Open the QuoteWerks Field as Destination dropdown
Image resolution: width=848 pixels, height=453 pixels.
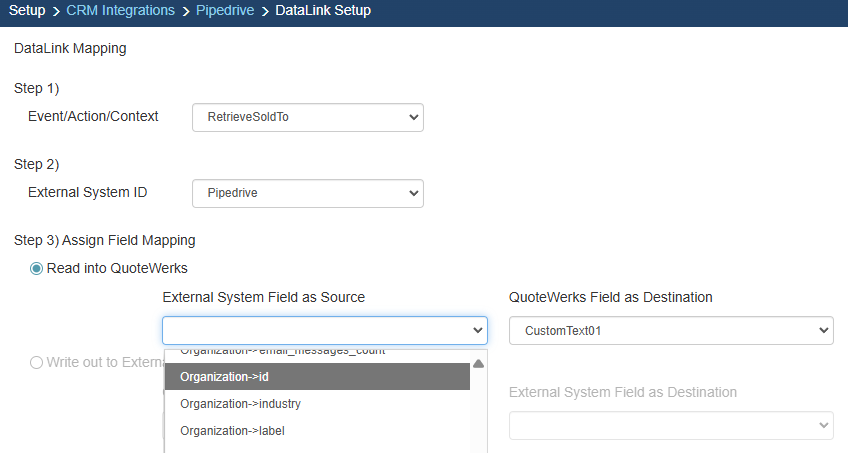pos(670,330)
